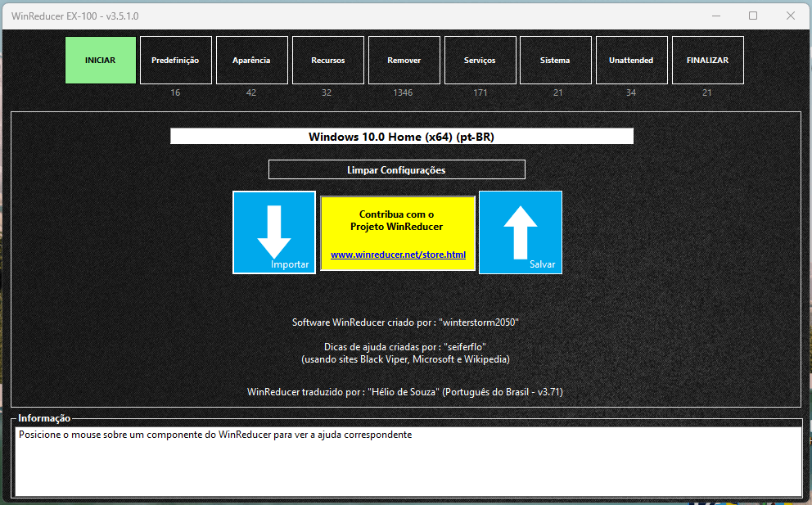Click the Black Viper, Microsoft e Wikipedia line
Screen dimensions: 812x505
[405, 359]
